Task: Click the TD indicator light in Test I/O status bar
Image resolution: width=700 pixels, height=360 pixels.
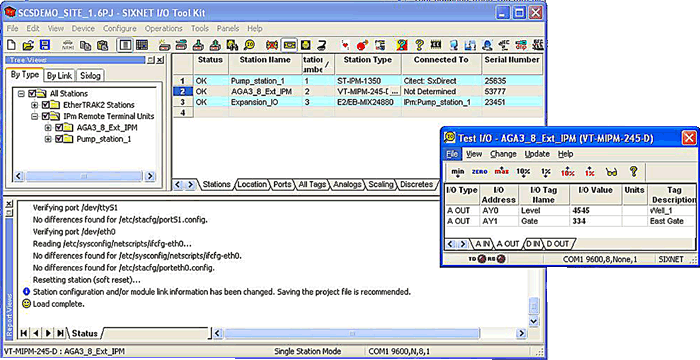Action: (482, 259)
